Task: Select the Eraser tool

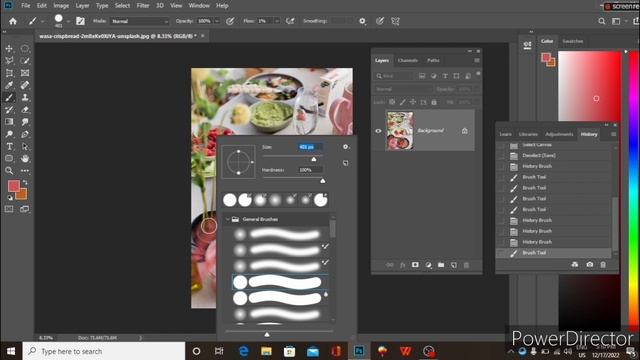Action: [25, 110]
